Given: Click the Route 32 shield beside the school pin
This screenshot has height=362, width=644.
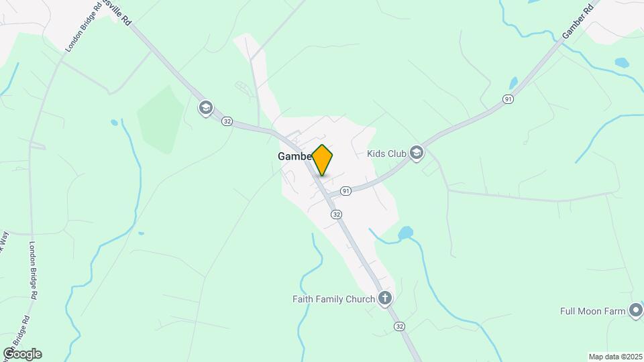Looking at the screenshot, I should [x=227, y=121].
